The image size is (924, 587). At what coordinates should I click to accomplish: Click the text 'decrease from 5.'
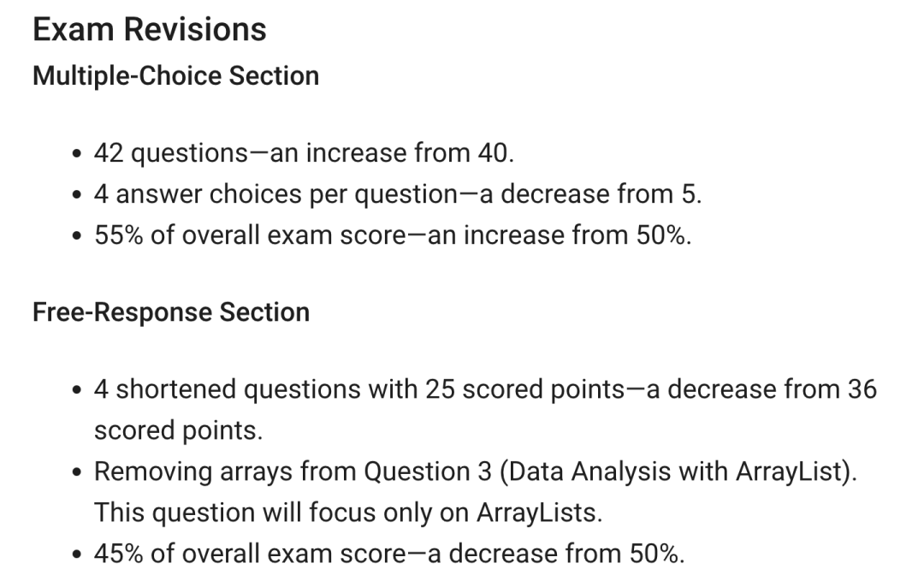[601, 194]
